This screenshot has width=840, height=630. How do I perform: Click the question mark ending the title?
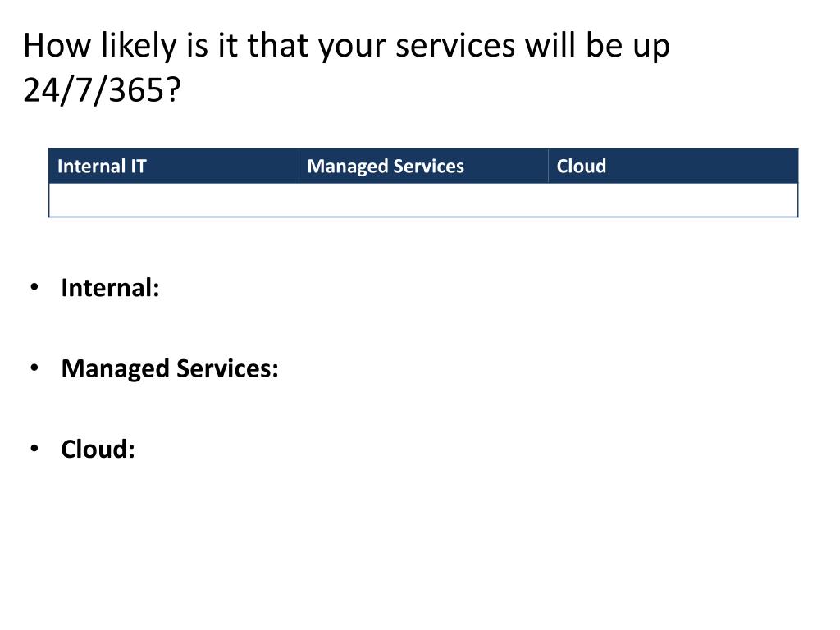click(174, 89)
